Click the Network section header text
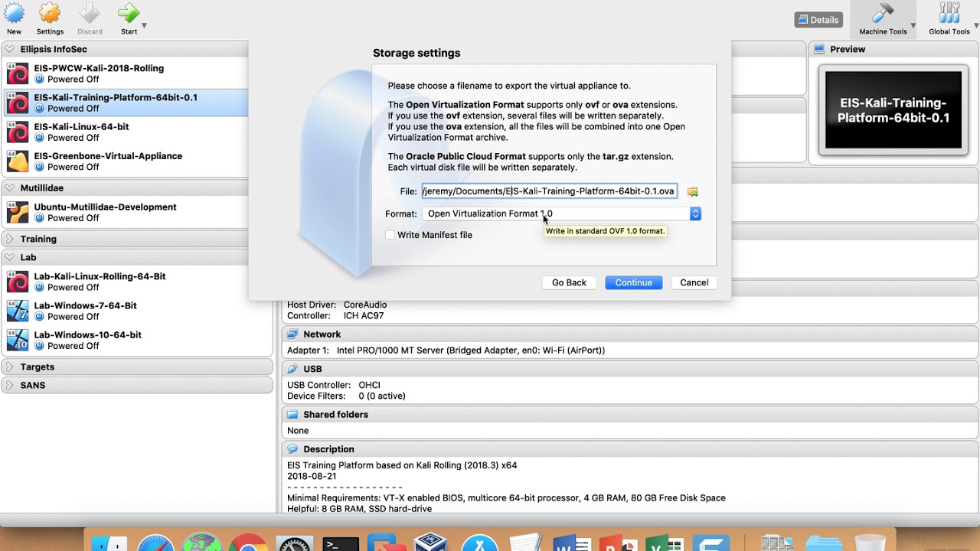The height and width of the screenshot is (551, 980). 322,334
